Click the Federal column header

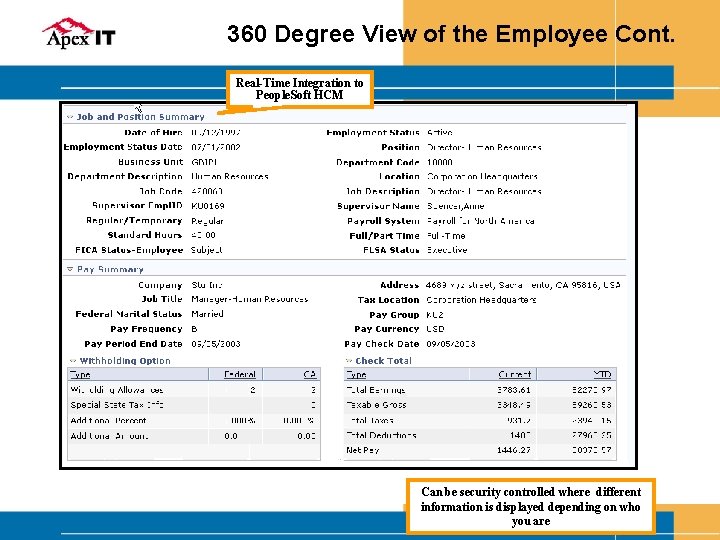pyautogui.click(x=240, y=375)
